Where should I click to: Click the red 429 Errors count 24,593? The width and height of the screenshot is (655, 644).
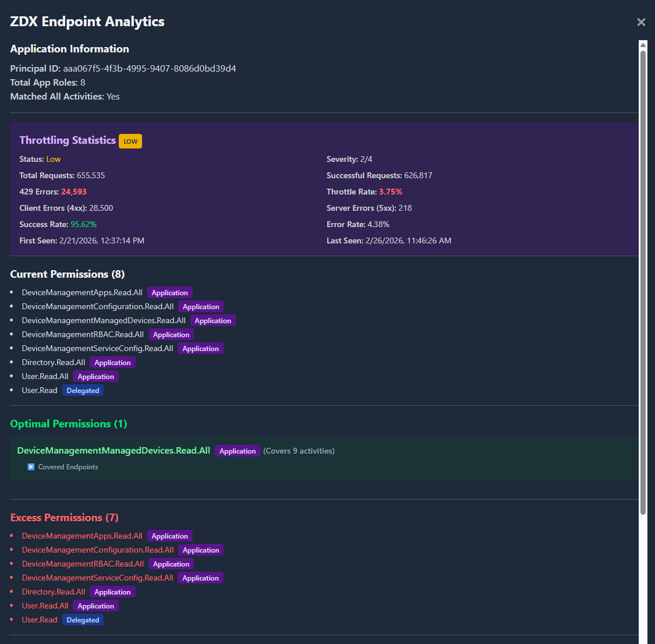tap(74, 192)
